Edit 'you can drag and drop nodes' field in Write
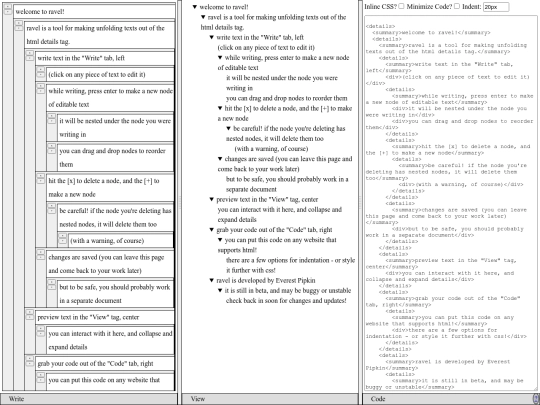This screenshot has height=405, width=540. (x=115, y=157)
